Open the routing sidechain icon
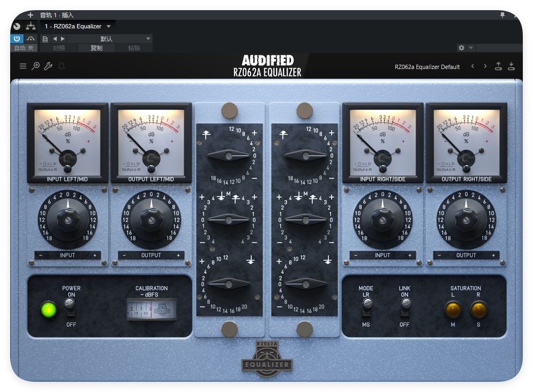The image size is (533, 392). [31, 26]
